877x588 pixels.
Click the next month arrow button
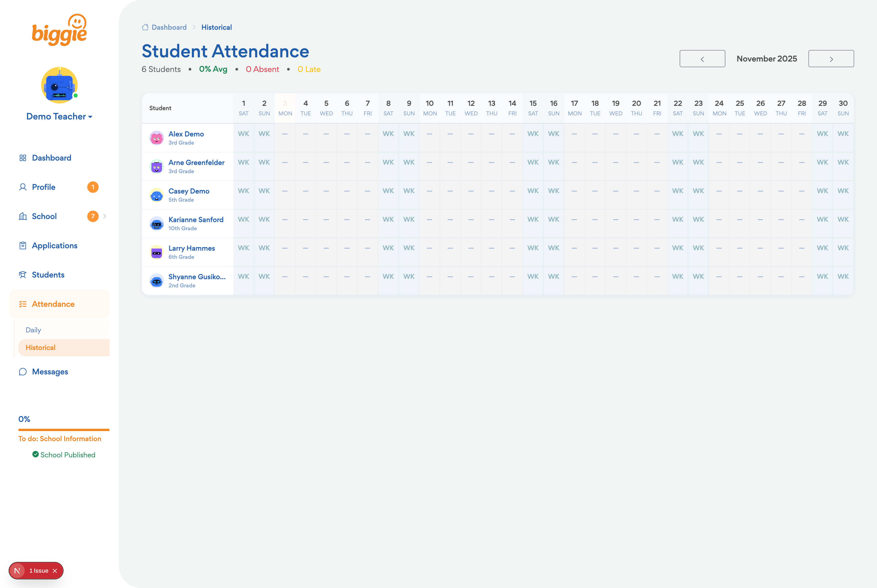[x=831, y=58]
